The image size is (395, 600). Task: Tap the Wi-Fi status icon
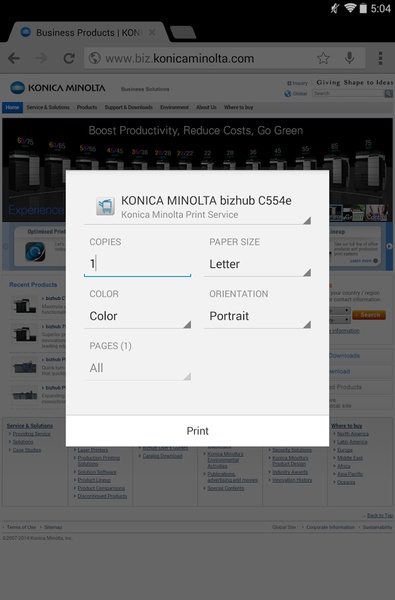coord(350,8)
